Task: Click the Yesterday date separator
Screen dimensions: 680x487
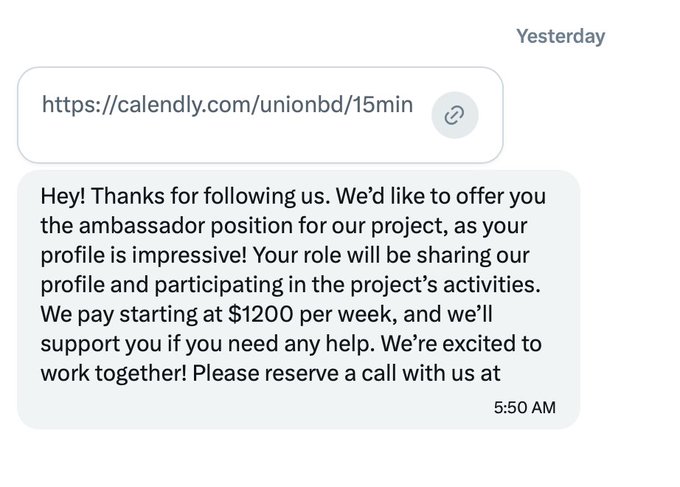Action: pos(560,37)
